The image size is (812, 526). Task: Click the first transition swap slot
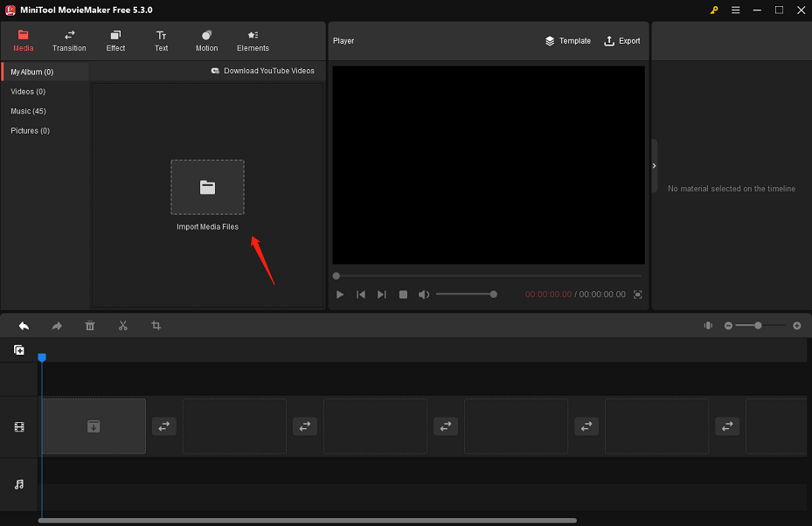[x=164, y=426]
